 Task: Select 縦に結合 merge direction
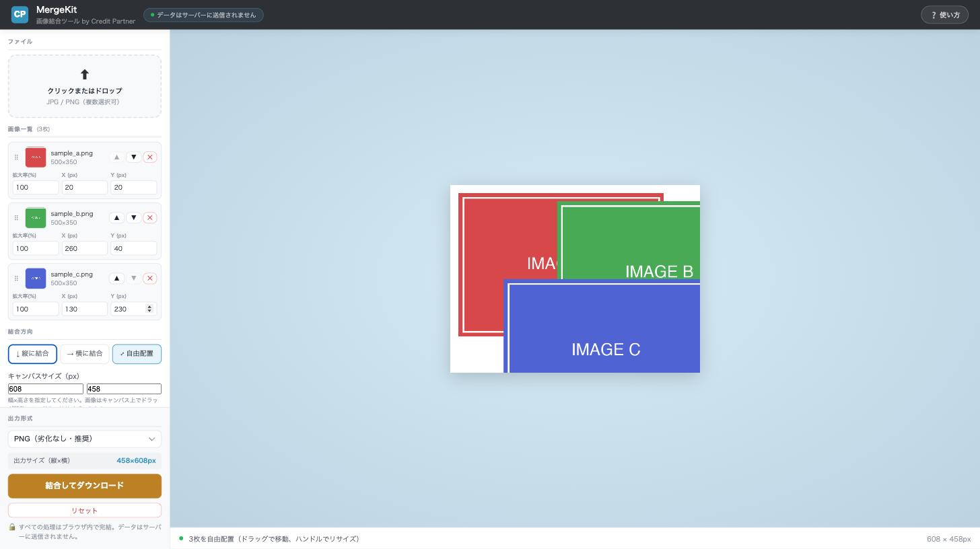tap(32, 354)
